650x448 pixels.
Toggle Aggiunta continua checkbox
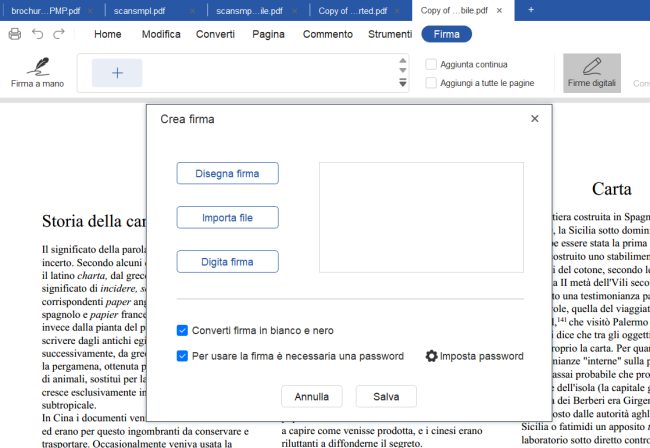click(x=431, y=64)
